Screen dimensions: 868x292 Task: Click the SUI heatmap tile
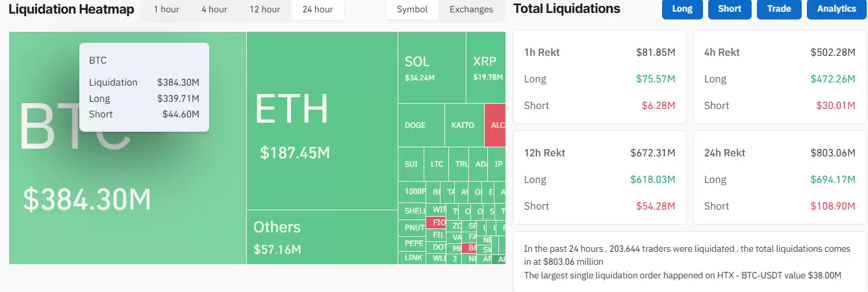(x=411, y=164)
